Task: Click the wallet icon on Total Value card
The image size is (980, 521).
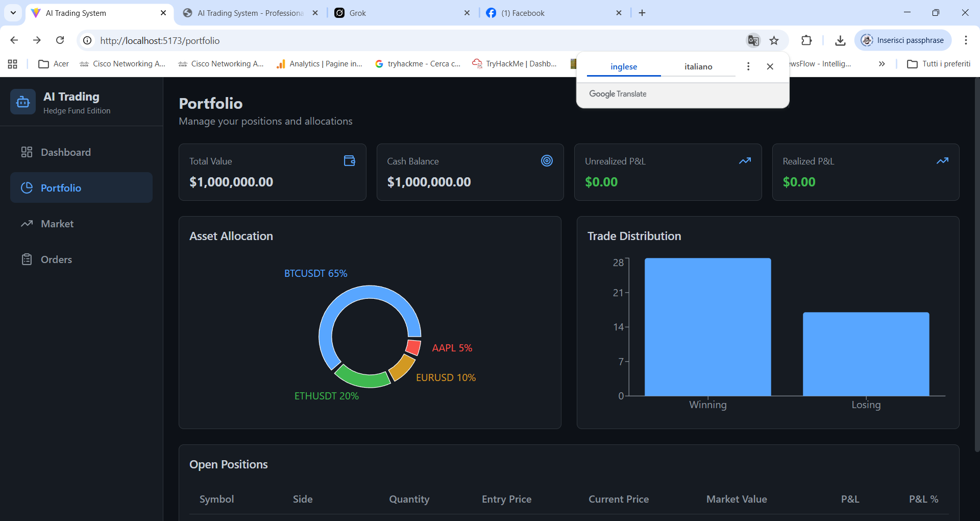Action: coord(349,160)
